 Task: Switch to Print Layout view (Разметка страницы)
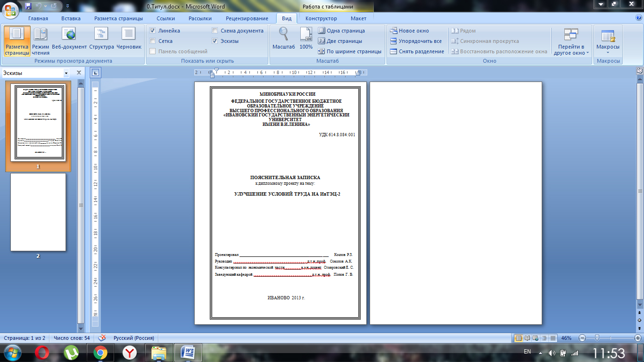(17, 41)
